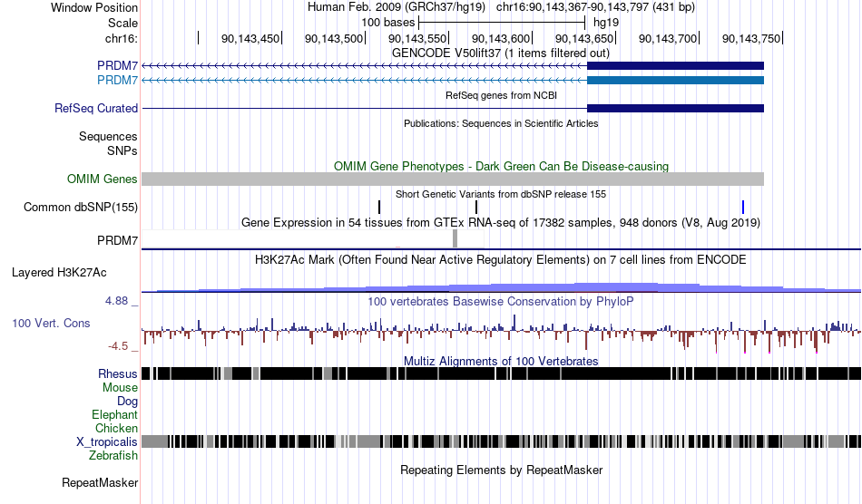Click Publications: Sequences in Scientific Articles title
Viewport: 862px width, 504px height.
tap(501, 123)
